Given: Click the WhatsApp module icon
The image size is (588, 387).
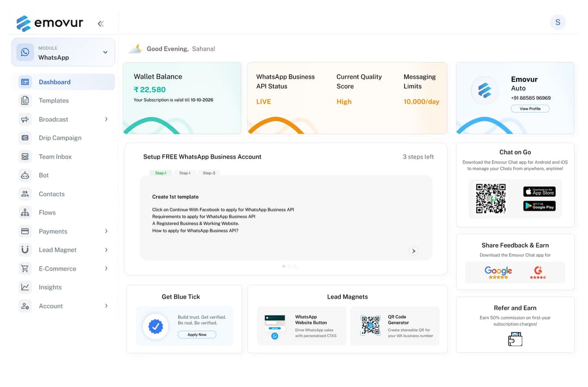Looking at the screenshot, I should (x=25, y=52).
